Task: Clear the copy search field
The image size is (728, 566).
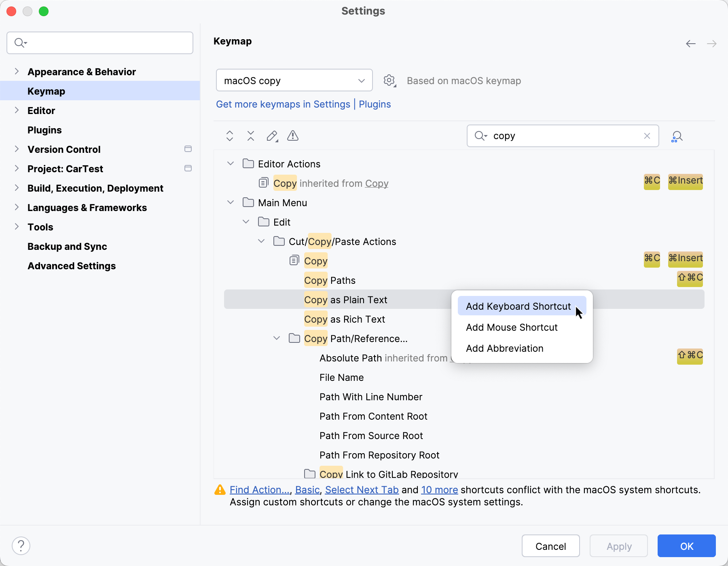Action: pyautogui.click(x=646, y=136)
